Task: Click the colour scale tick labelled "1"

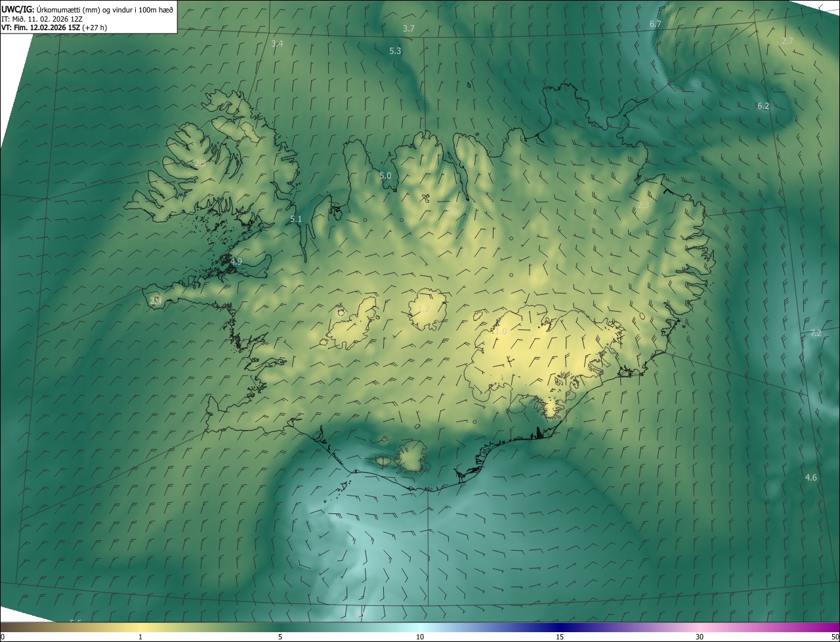Action: pyautogui.click(x=140, y=637)
